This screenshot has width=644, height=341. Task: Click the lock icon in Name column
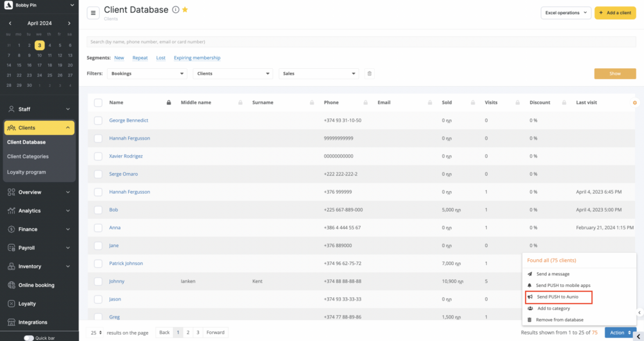(x=169, y=103)
